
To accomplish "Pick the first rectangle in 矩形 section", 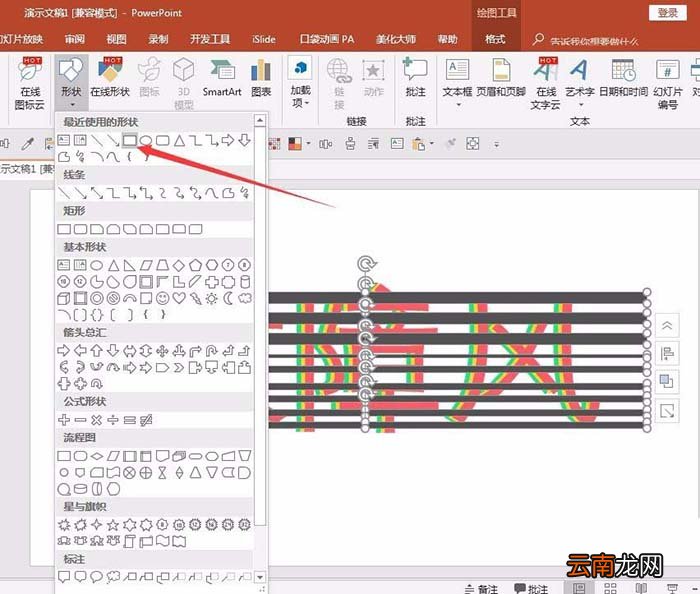I will (x=64, y=229).
